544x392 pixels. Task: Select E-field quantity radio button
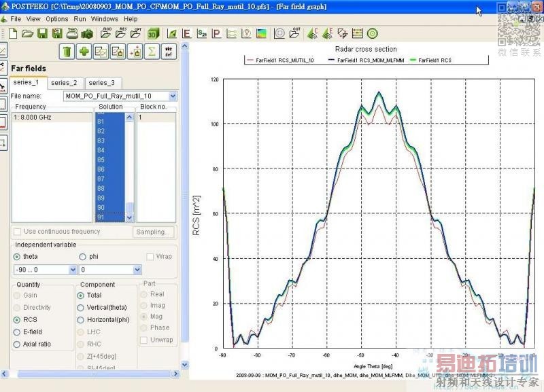tap(16, 332)
